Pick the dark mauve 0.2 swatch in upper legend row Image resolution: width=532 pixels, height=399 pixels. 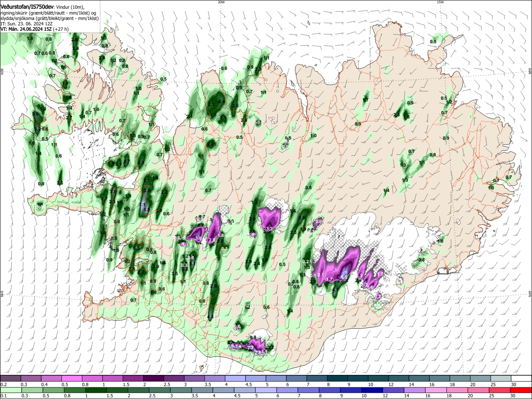[10, 378]
